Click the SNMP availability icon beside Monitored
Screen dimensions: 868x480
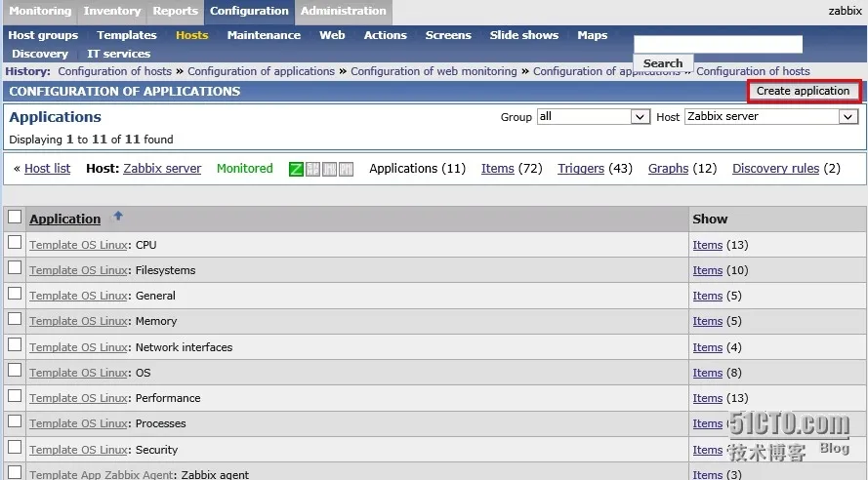pyautogui.click(x=312, y=169)
